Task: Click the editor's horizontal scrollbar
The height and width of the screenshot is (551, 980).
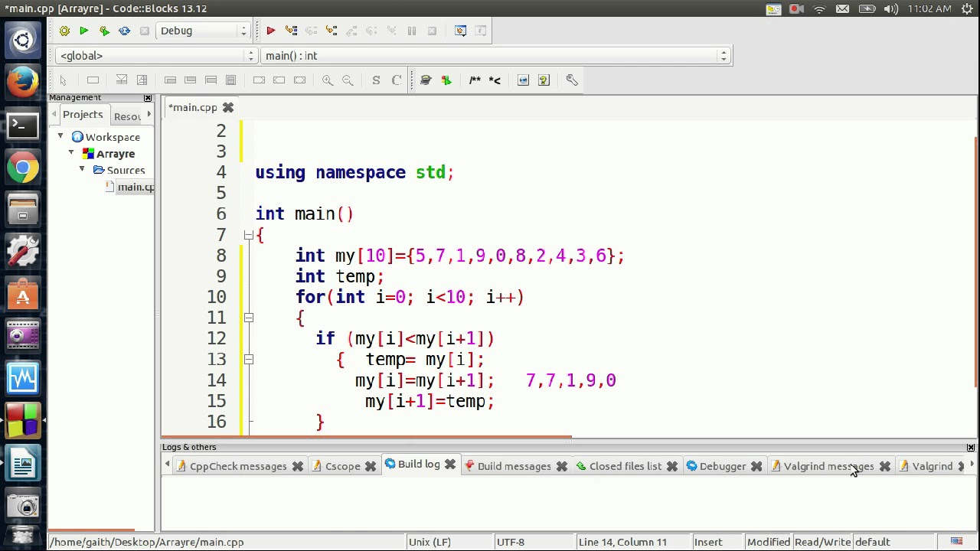Action: tap(367, 438)
